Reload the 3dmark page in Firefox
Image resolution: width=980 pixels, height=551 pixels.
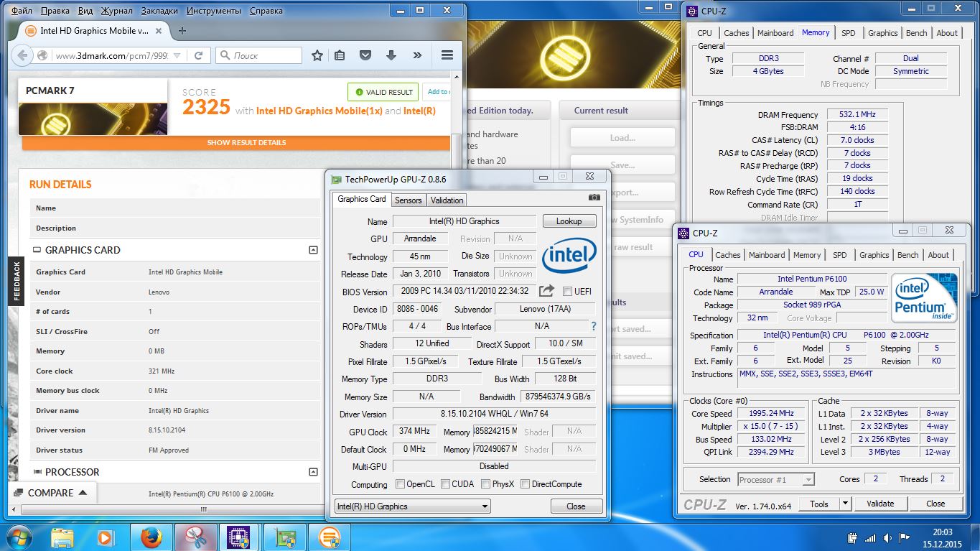point(198,55)
